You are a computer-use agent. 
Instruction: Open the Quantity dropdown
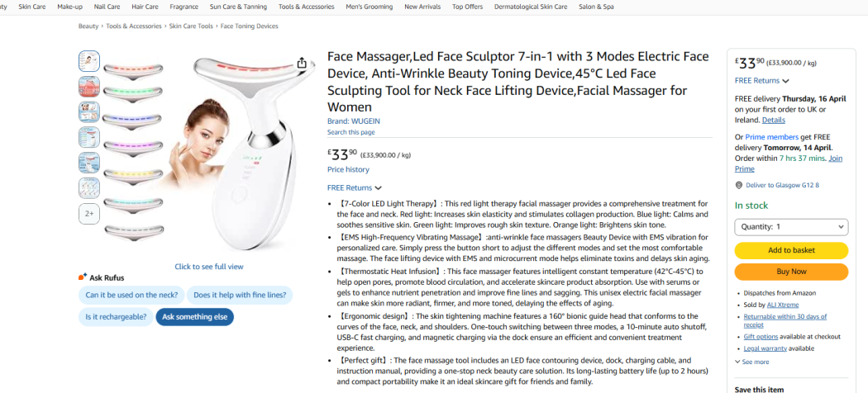coord(791,226)
